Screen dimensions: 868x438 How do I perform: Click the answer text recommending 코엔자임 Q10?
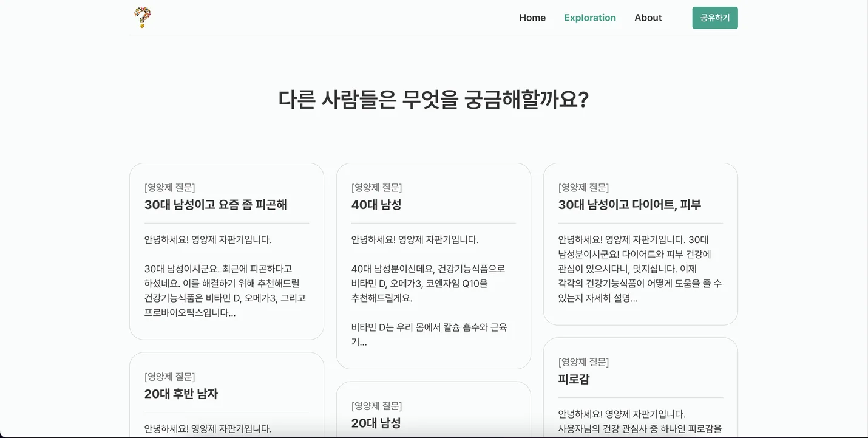coord(428,283)
